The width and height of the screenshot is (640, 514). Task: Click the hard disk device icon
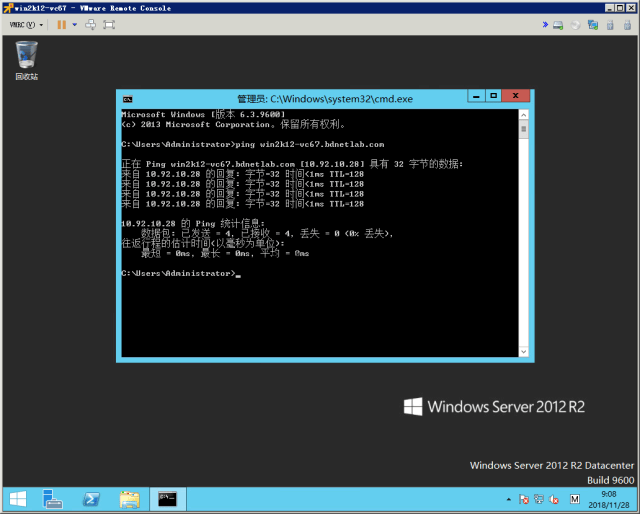[558, 25]
